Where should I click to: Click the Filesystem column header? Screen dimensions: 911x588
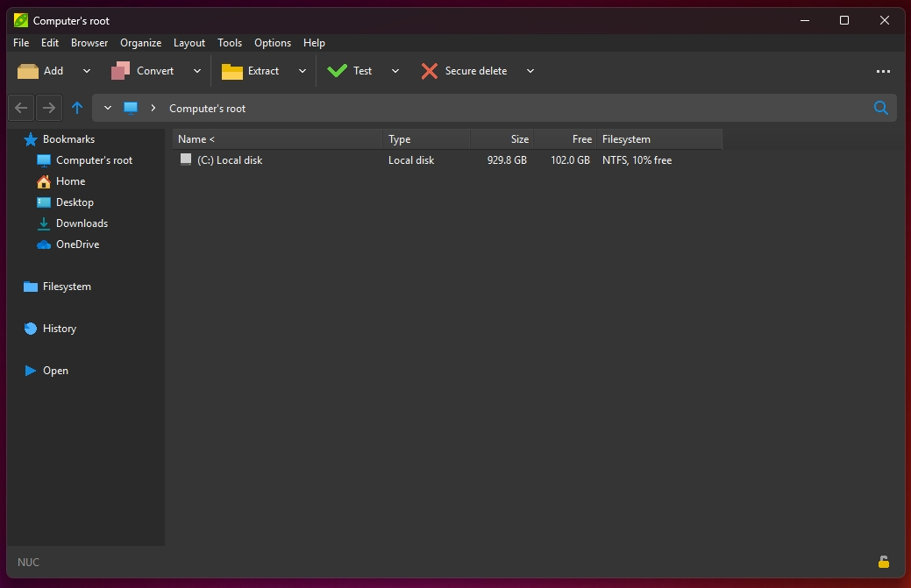659,139
